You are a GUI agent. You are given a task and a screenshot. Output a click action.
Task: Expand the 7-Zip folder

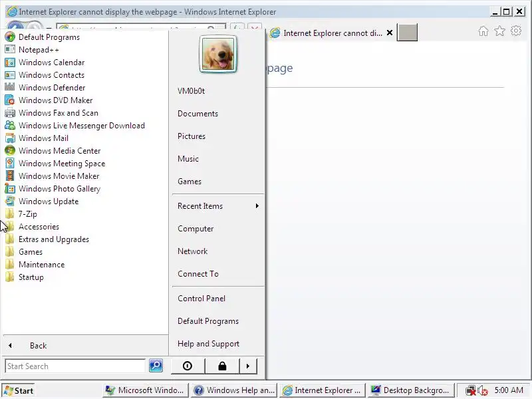coord(21,213)
